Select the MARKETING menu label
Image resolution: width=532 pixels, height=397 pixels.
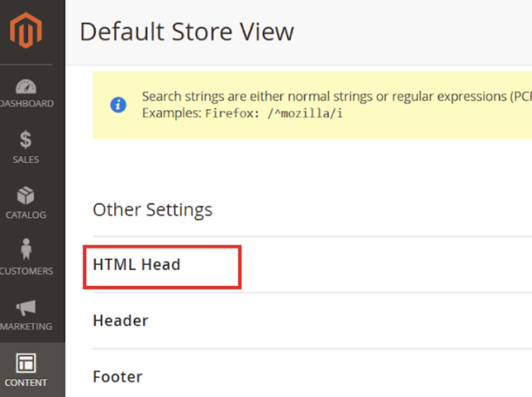[26, 327]
